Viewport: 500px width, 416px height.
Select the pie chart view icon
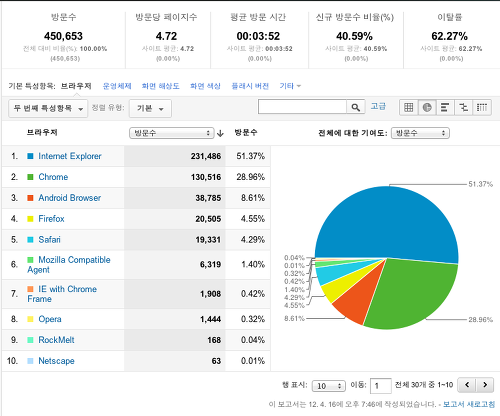(427, 107)
